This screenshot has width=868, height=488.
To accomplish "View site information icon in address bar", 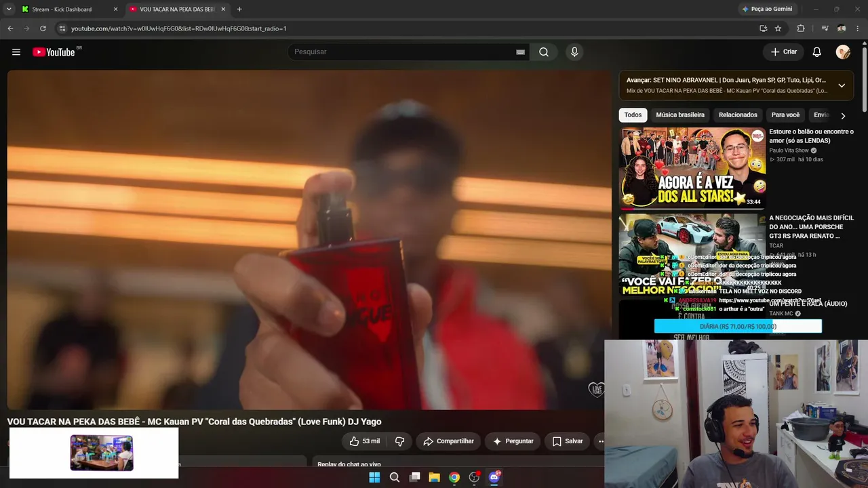I will [62, 28].
